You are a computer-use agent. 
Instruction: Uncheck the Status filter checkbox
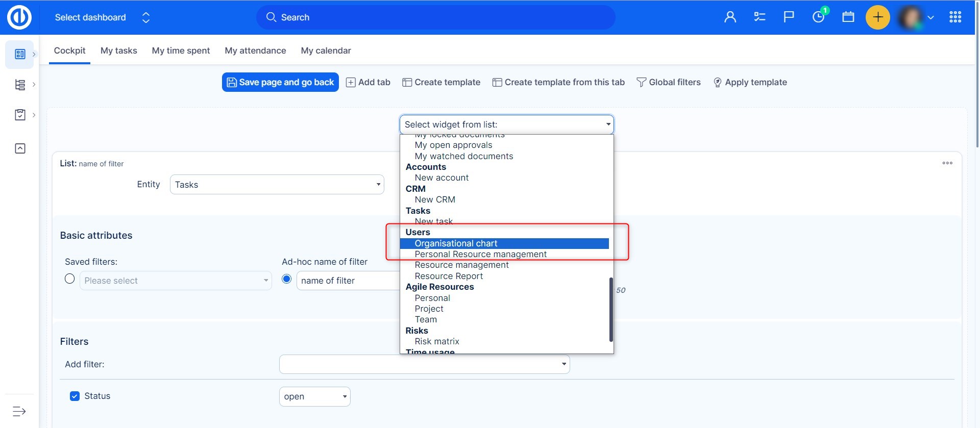[x=75, y=396]
